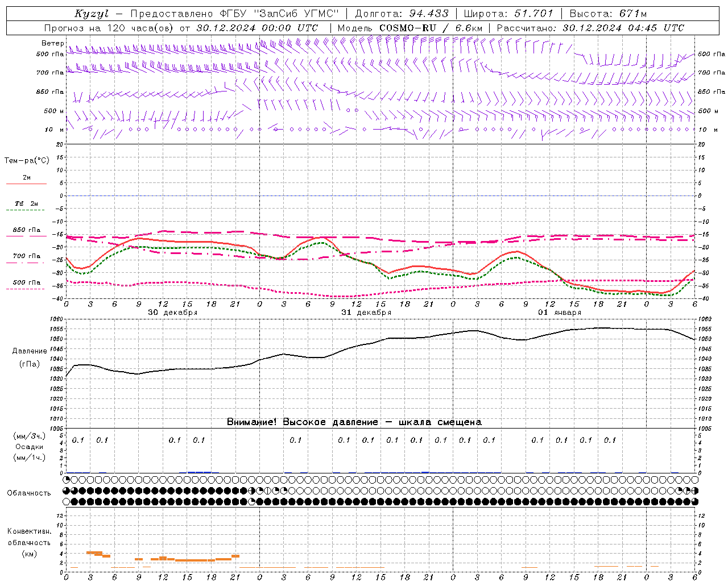
Task: Click the Высота: 671м value
Action: pyautogui.click(x=608, y=14)
